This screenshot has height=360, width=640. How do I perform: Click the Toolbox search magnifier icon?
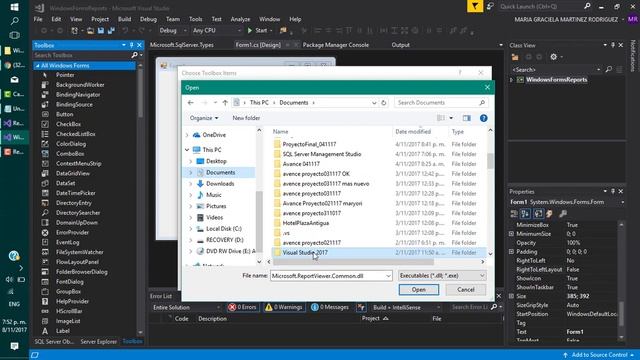tap(134, 55)
